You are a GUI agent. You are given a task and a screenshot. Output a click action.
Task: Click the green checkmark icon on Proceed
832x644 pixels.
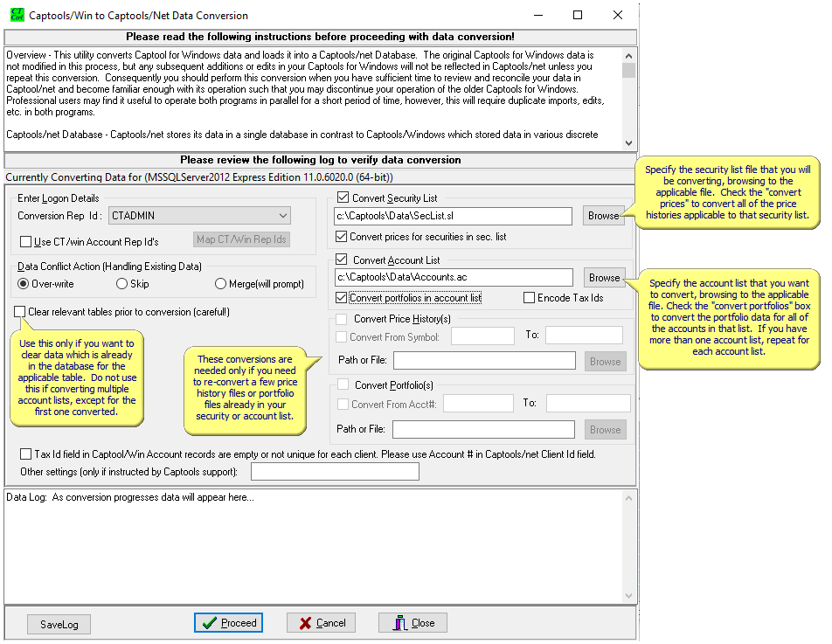209,623
